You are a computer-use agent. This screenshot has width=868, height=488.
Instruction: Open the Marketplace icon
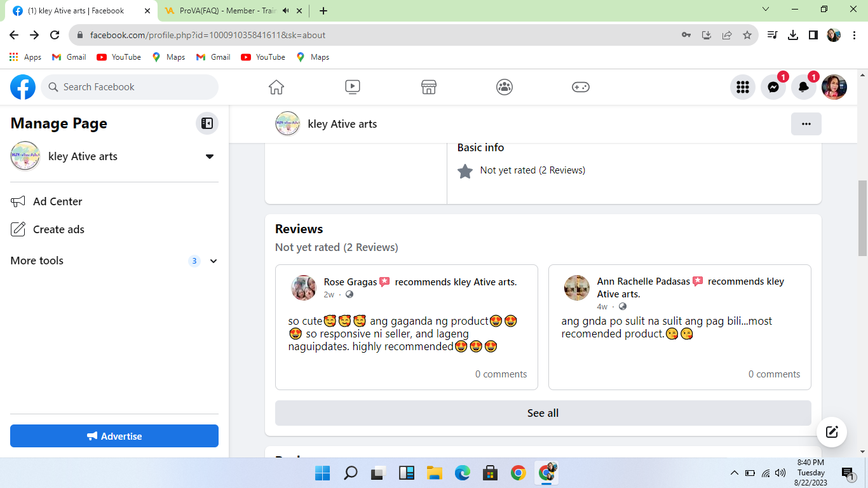pos(429,87)
